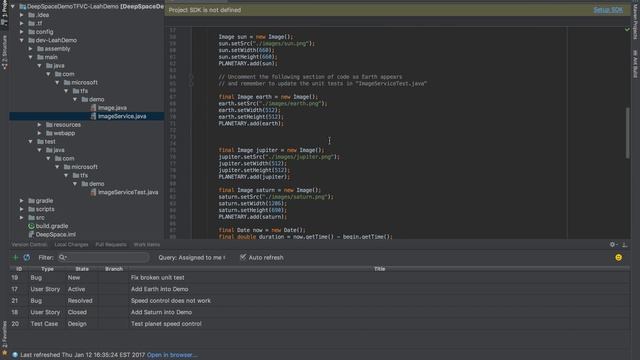The image size is (640, 360).
Task: Select work item Add Earth into Demo
Action: [320, 289]
